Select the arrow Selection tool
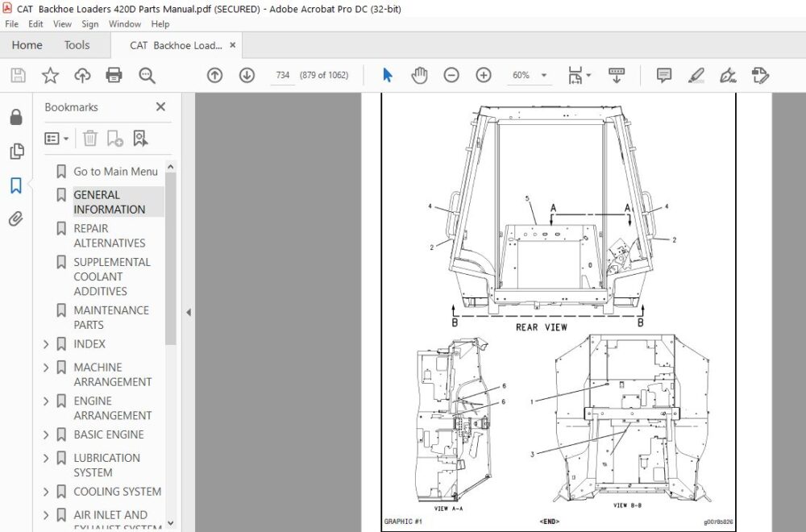This screenshot has height=532, width=806. pyautogui.click(x=387, y=75)
